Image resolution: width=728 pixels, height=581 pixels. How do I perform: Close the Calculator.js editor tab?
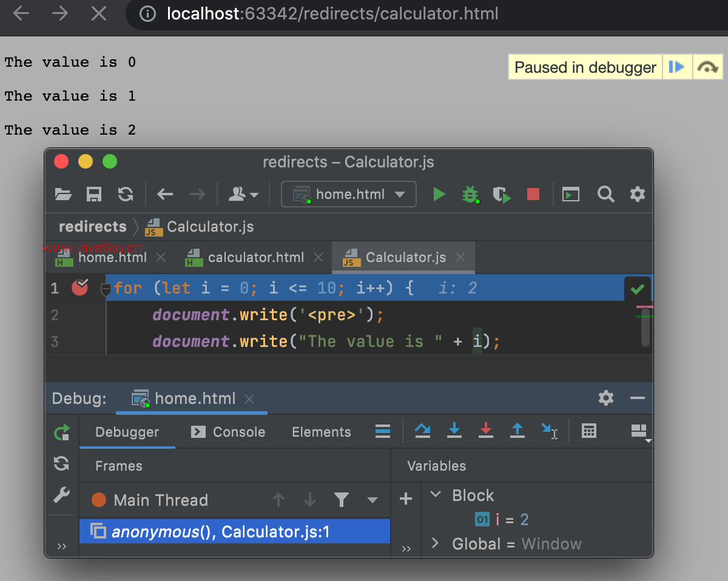pyautogui.click(x=460, y=257)
